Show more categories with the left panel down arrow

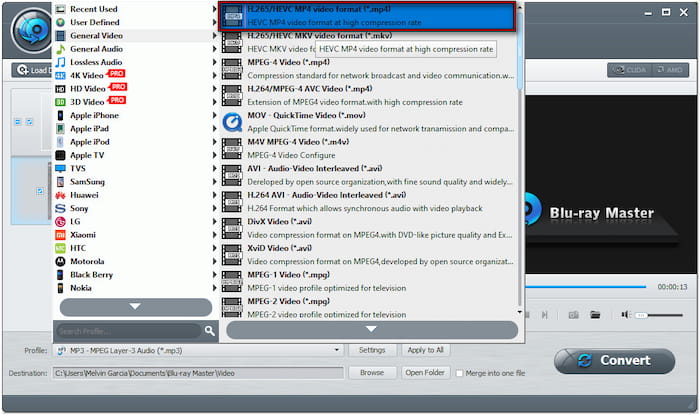click(136, 307)
